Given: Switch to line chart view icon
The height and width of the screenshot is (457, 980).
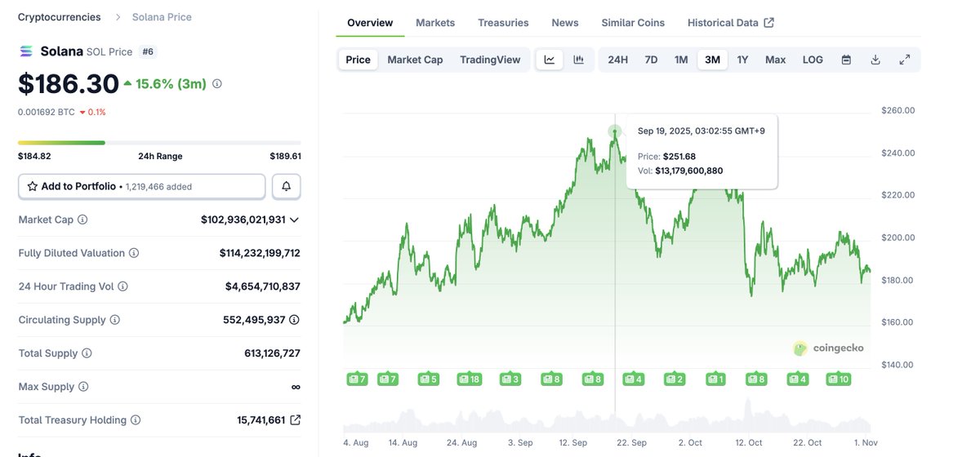Looking at the screenshot, I should [550, 60].
